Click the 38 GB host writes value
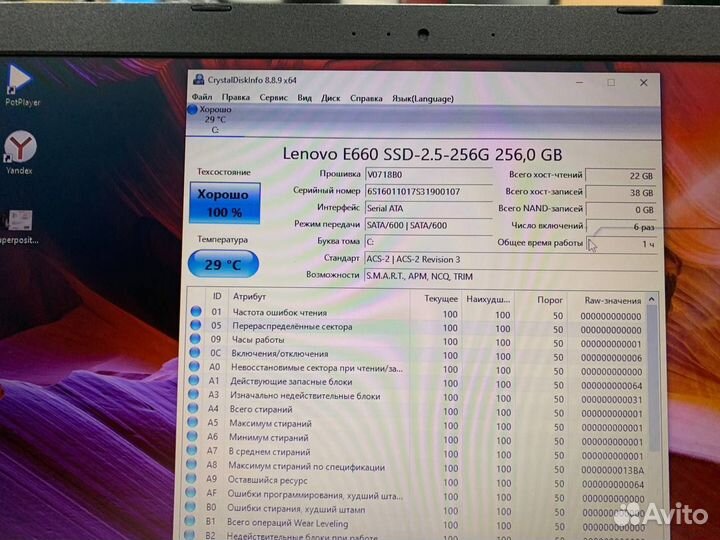The height and width of the screenshot is (540, 720). tap(621, 193)
